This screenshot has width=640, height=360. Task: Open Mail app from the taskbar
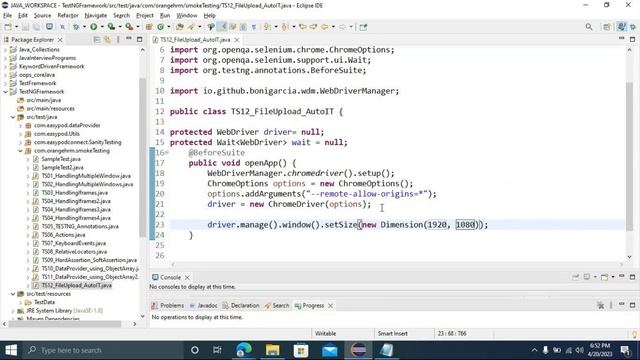329,350
